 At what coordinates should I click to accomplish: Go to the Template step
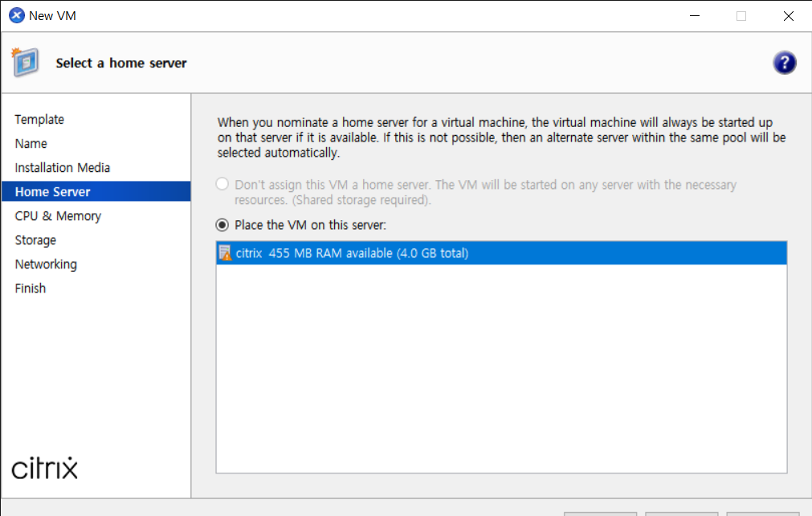(39, 119)
